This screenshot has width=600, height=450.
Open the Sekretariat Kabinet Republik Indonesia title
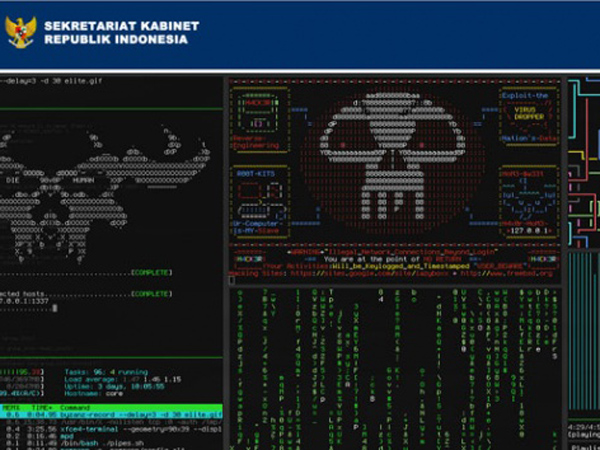click(122, 33)
